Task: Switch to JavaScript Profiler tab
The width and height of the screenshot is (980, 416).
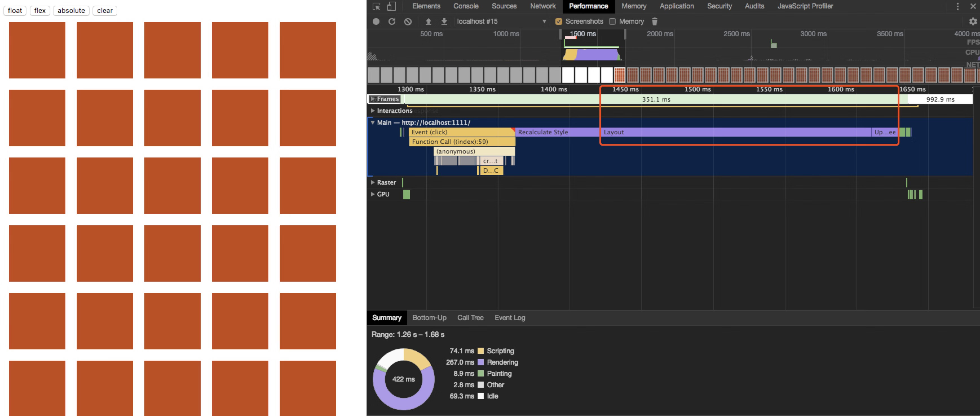Action: click(805, 6)
